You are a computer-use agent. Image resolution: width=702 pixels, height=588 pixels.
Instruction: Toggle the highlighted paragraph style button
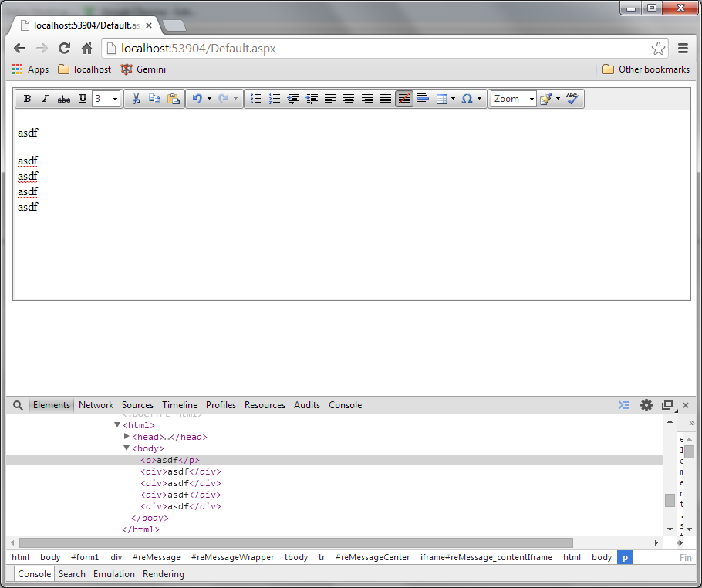click(403, 99)
